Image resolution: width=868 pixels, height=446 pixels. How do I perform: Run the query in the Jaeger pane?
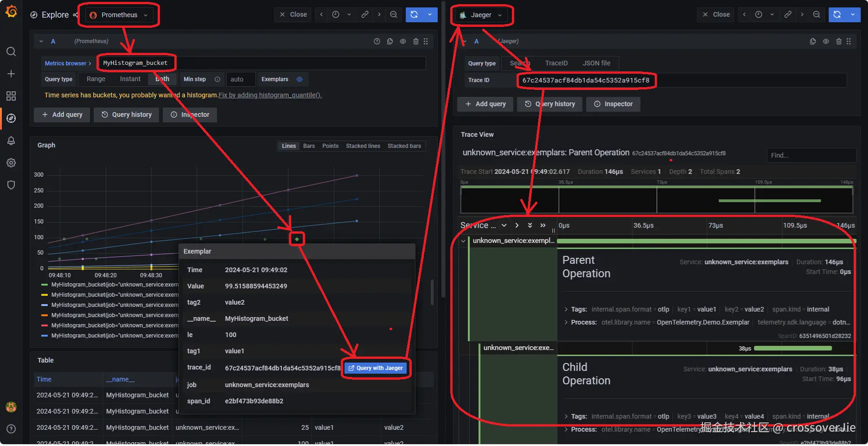837,15
